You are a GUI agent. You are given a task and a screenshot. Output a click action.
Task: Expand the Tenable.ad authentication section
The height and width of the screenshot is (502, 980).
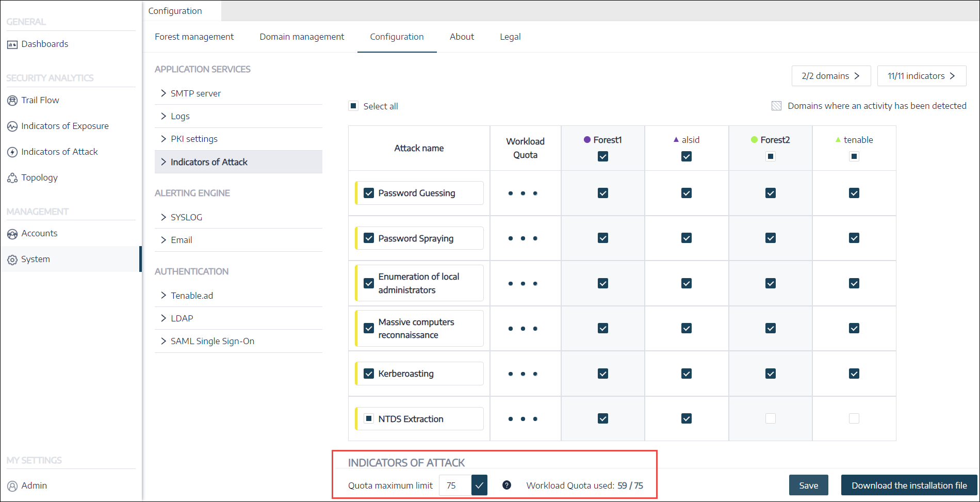click(x=238, y=296)
